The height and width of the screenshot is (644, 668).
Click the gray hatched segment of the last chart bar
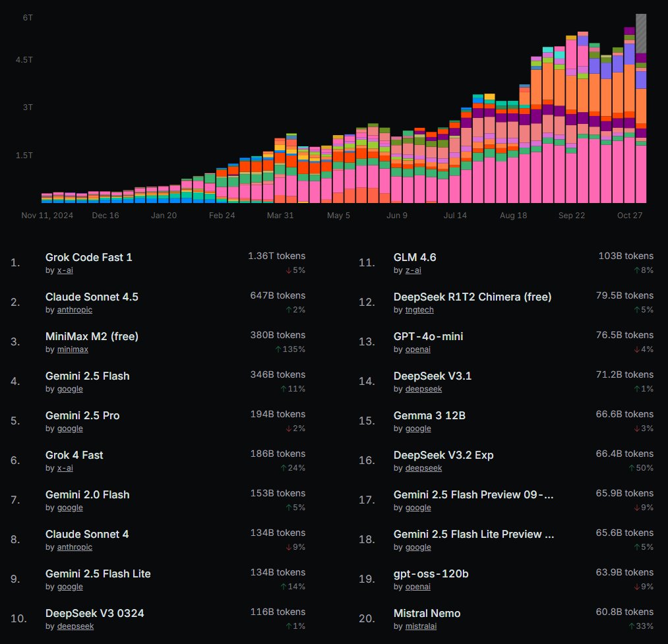pos(640,33)
